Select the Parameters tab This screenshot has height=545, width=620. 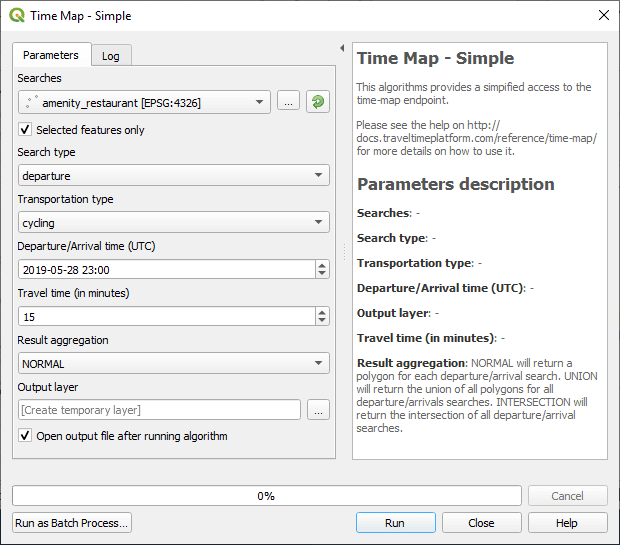point(51,55)
